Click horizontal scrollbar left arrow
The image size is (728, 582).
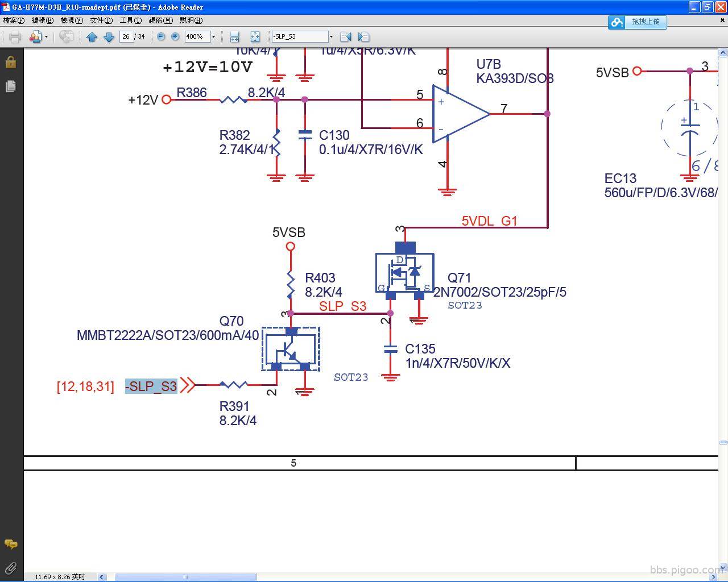[x=101, y=577]
